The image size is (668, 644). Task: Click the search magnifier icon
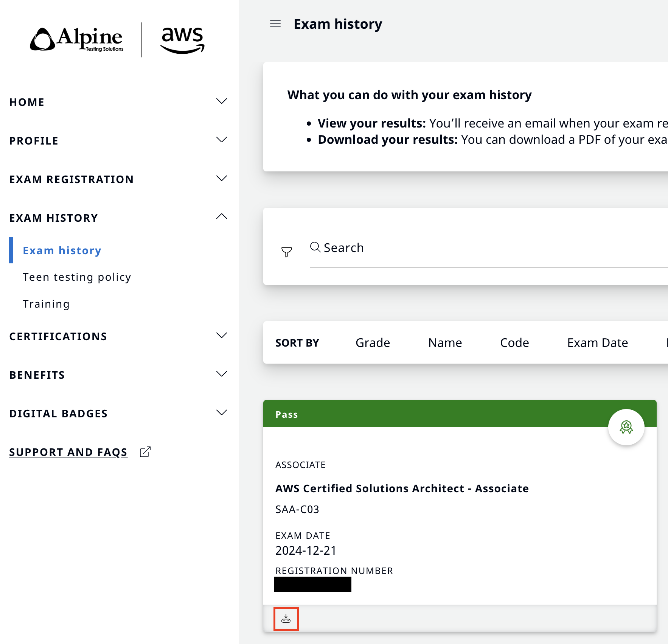(315, 247)
